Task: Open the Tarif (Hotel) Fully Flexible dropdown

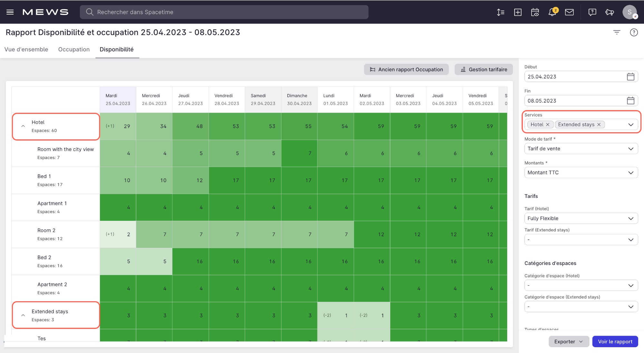Action: click(581, 218)
